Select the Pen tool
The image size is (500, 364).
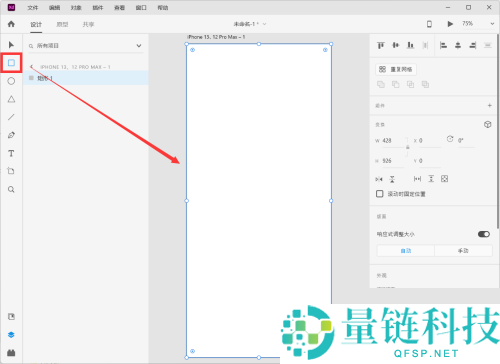(11, 135)
